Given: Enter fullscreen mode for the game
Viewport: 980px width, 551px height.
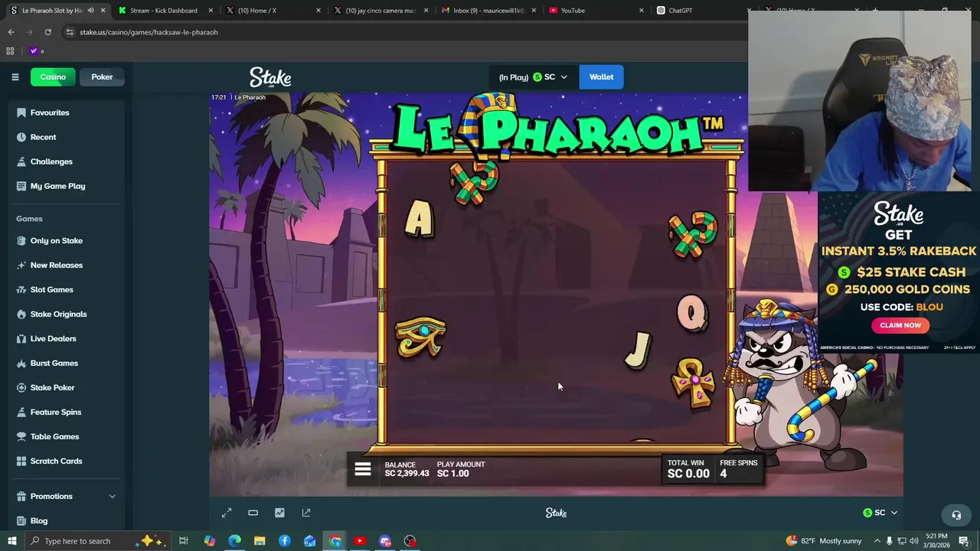Looking at the screenshot, I should coord(227,513).
